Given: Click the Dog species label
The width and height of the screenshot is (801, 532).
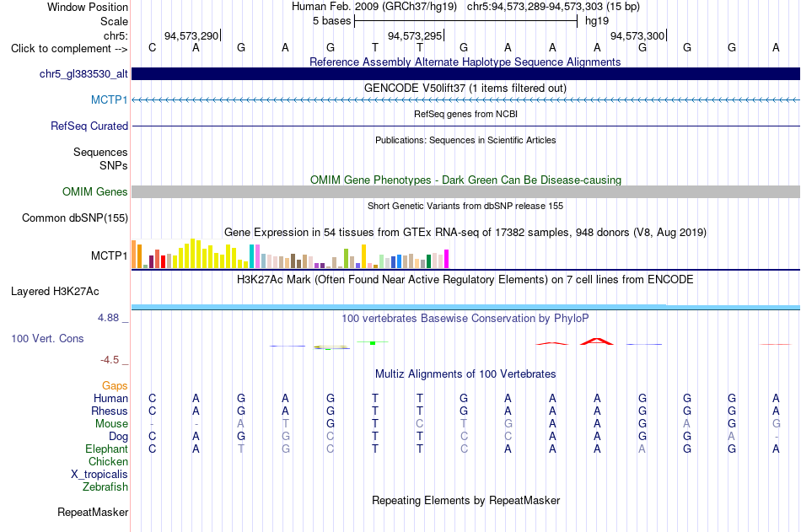Looking at the screenshot, I should click(x=119, y=437).
